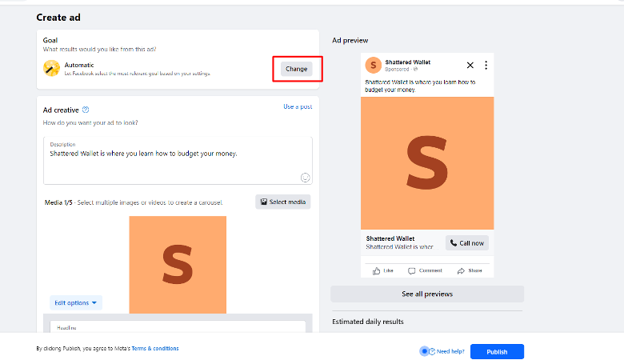Click the Change goal button
The width and height of the screenshot is (624, 364).
297,69
